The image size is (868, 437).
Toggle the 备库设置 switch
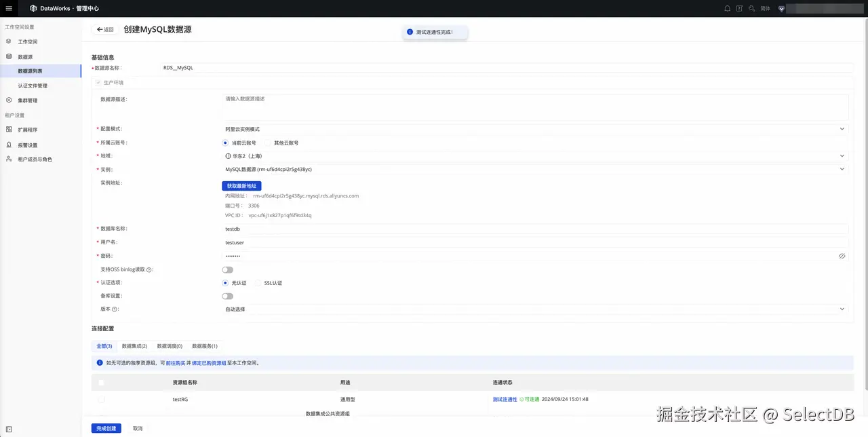pos(227,296)
